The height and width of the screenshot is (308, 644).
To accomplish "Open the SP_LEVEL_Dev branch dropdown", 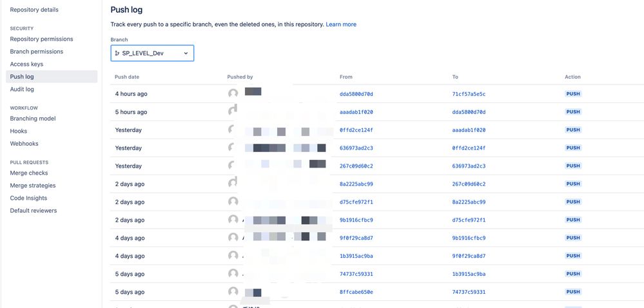I will pyautogui.click(x=152, y=53).
